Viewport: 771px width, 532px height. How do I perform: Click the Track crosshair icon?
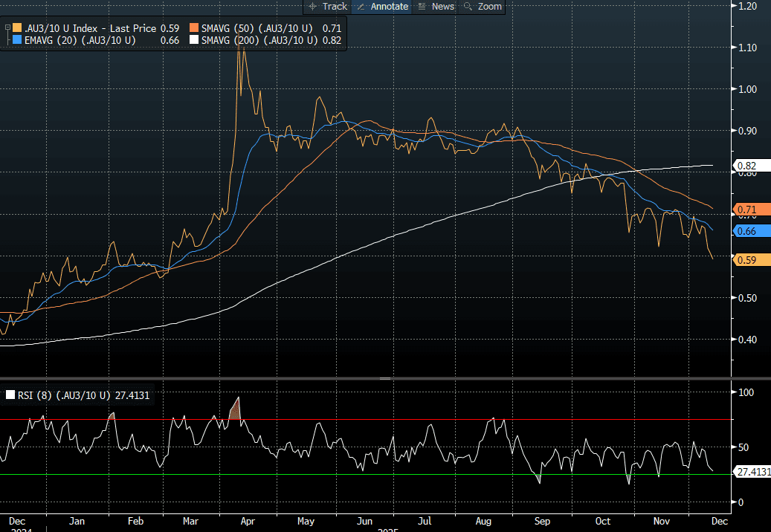313,7
